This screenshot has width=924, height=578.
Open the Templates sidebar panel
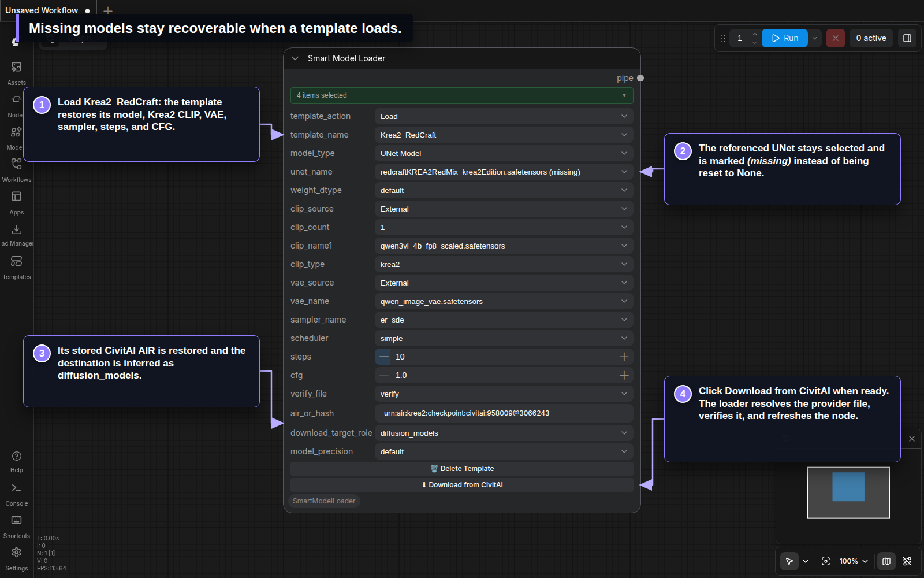point(16,268)
